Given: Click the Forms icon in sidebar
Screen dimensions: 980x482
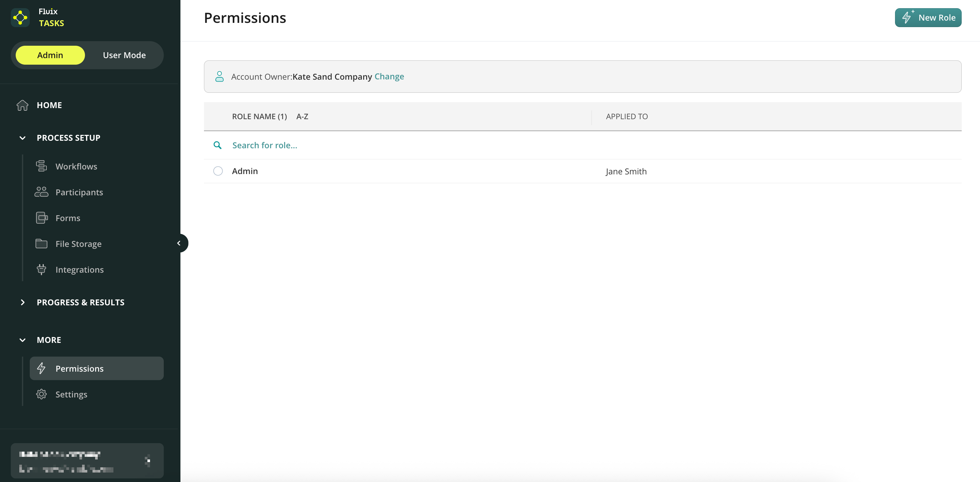Looking at the screenshot, I should [x=41, y=218].
